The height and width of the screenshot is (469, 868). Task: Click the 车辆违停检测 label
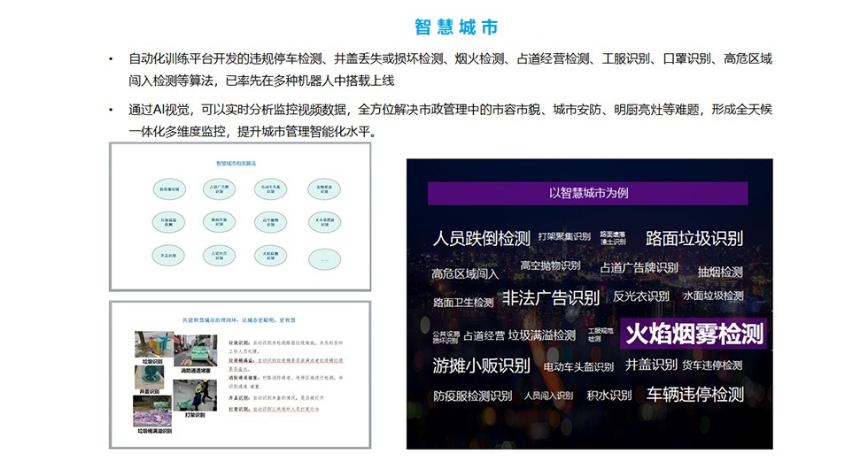tap(694, 394)
